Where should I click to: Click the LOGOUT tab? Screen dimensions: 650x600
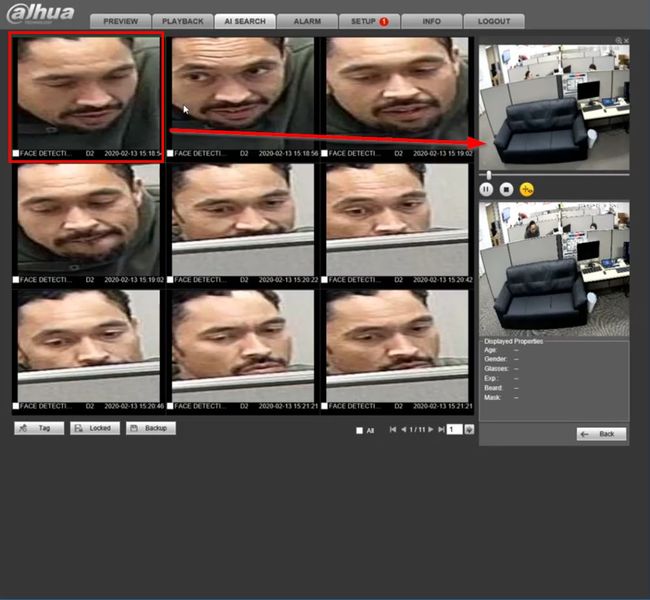494,21
